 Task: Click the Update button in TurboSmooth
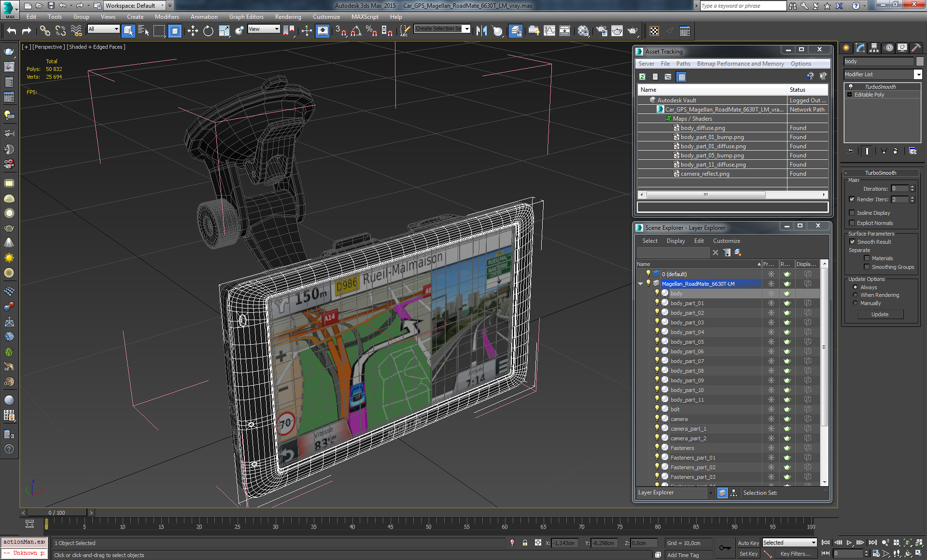click(x=880, y=314)
